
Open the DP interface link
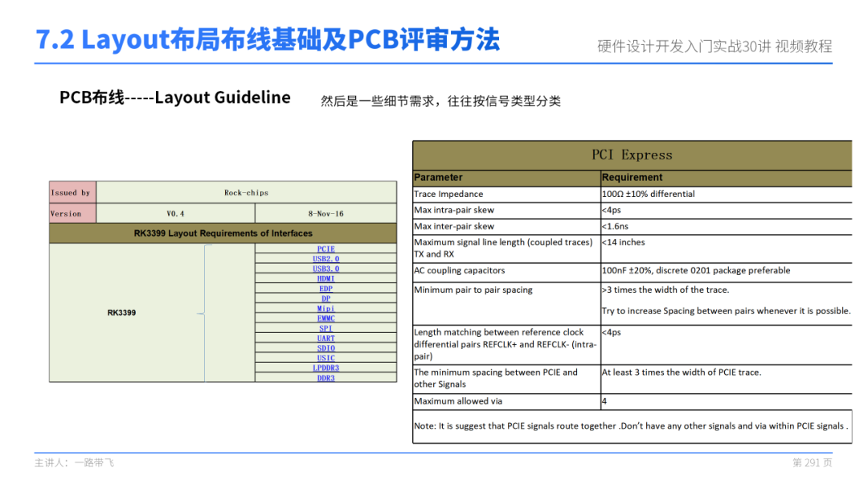click(325, 299)
